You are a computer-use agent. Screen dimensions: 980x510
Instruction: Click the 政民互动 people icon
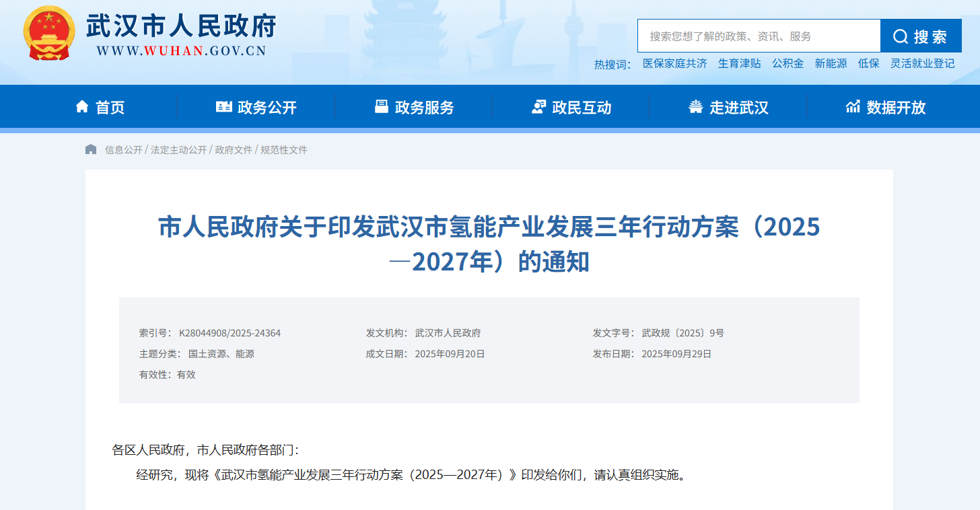tap(538, 106)
